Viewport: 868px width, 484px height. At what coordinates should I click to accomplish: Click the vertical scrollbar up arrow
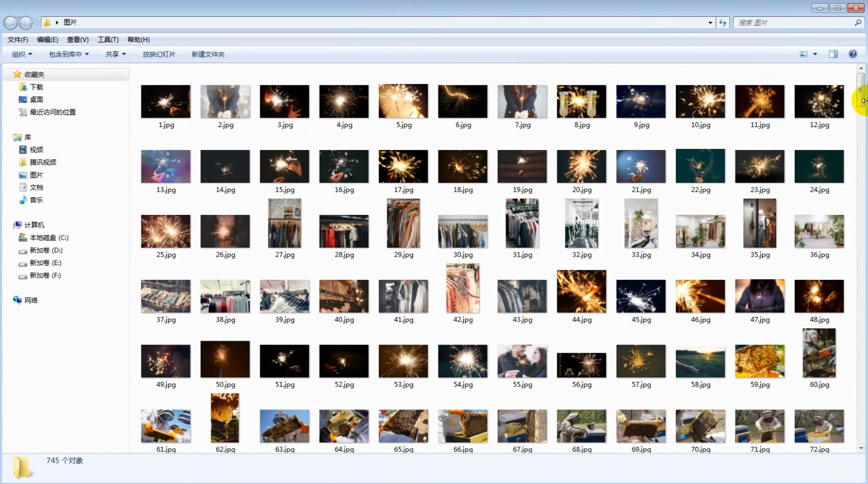point(861,68)
